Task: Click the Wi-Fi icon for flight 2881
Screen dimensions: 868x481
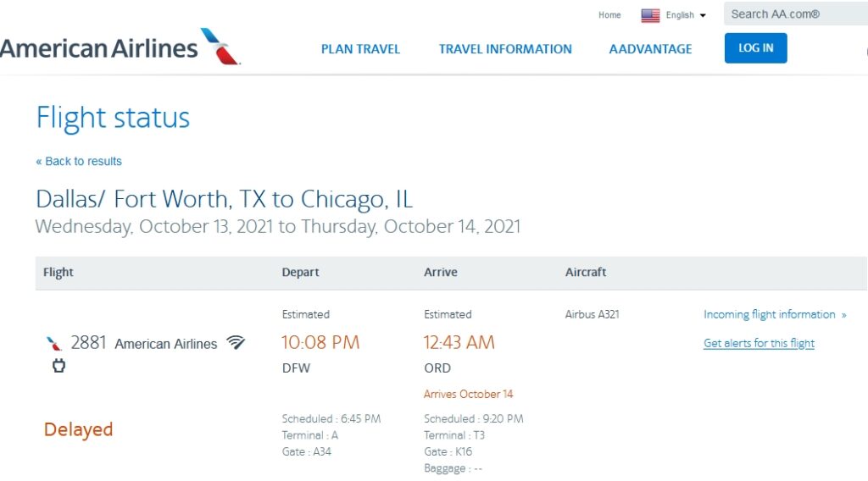Action: [236, 342]
